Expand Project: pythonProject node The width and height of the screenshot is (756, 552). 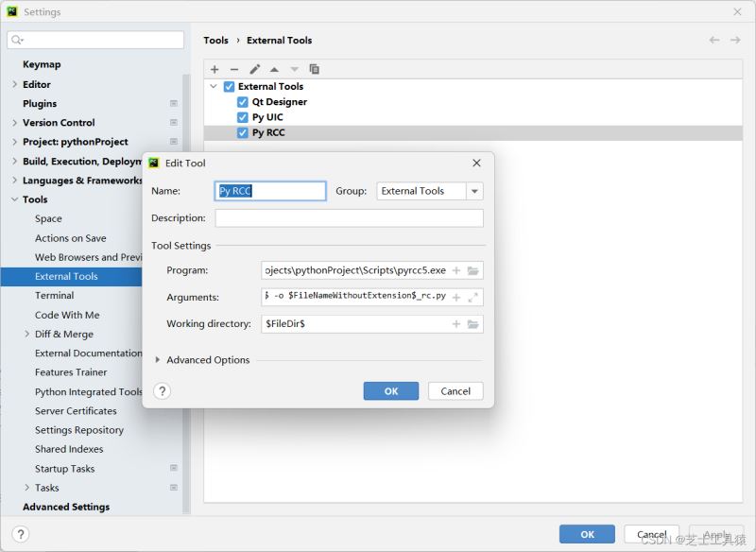tap(14, 142)
